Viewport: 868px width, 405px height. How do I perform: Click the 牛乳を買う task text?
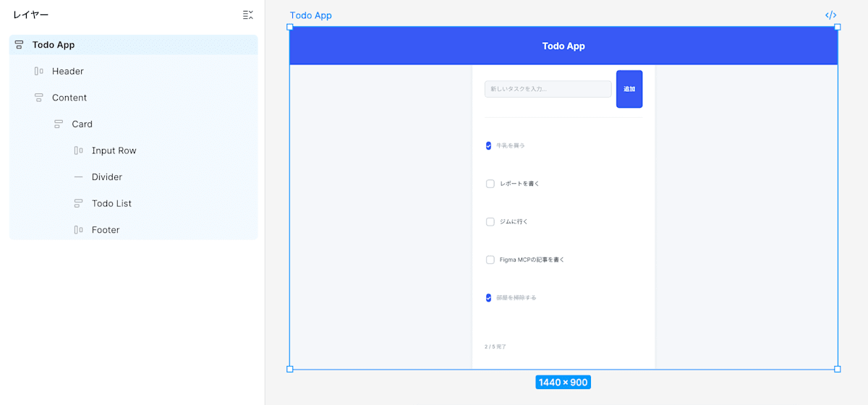click(x=511, y=145)
